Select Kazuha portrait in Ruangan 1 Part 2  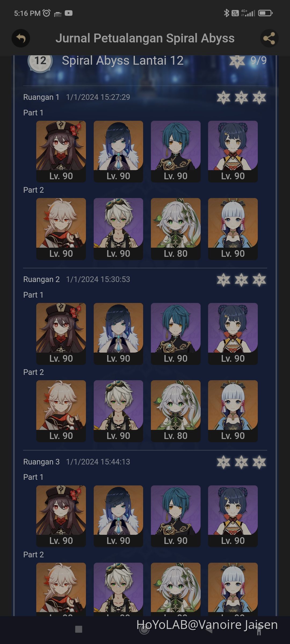coord(61,229)
